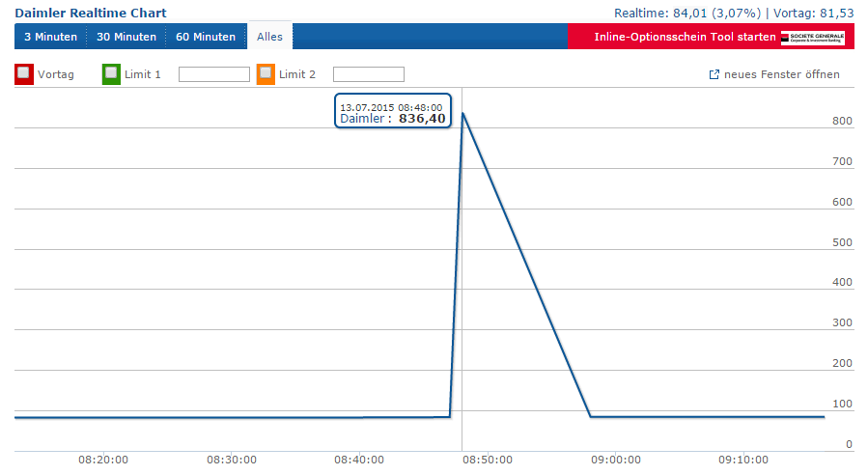This screenshot has height=475, width=868.
Task: Focus the Limit 1 value field
Action: click(214, 74)
